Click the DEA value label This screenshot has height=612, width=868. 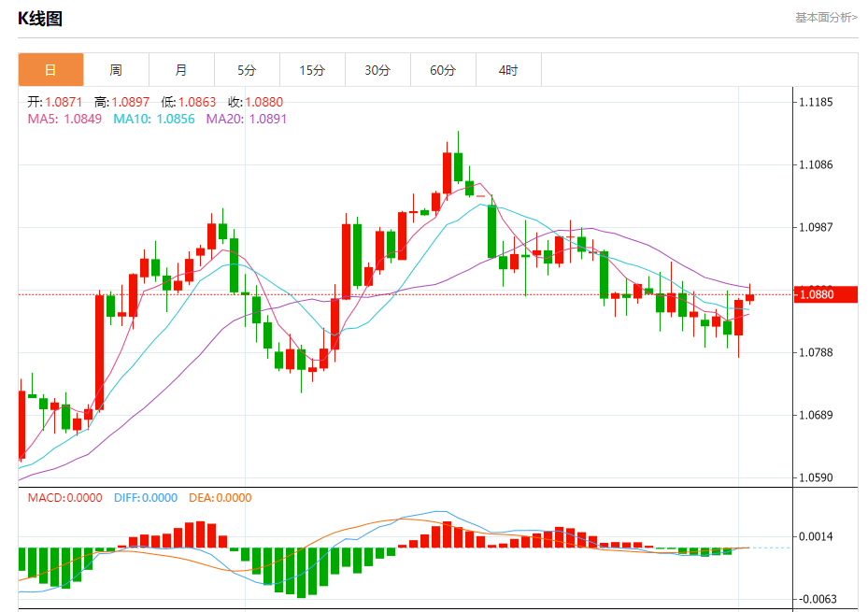tap(221, 498)
